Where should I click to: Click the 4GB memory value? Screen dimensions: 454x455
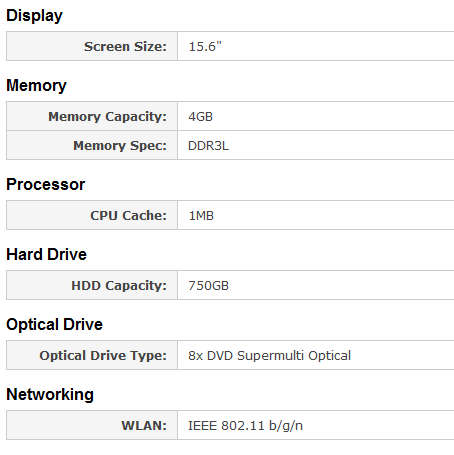[x=200, y=117]
